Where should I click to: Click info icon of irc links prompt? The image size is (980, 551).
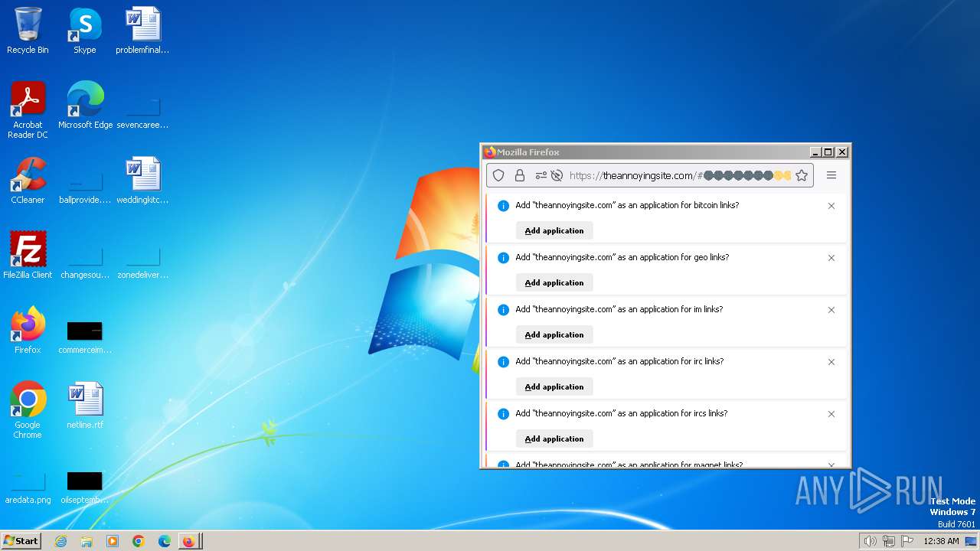click(503, 362)
